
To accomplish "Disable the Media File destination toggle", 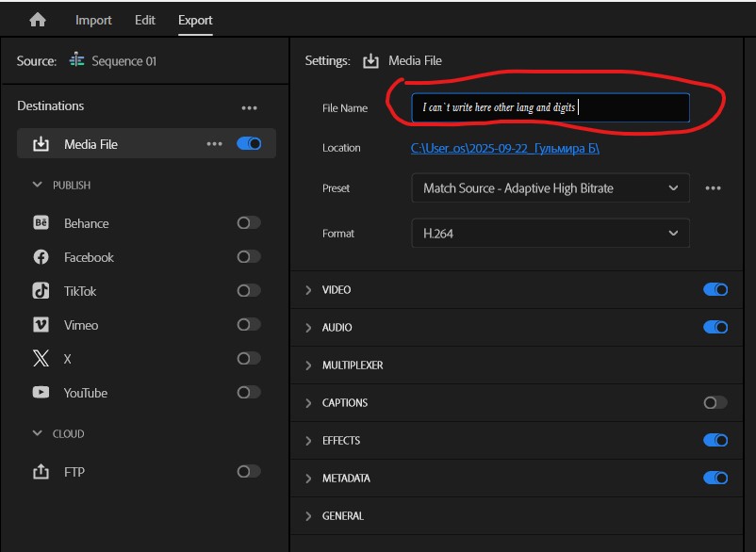I will point(249,144).
